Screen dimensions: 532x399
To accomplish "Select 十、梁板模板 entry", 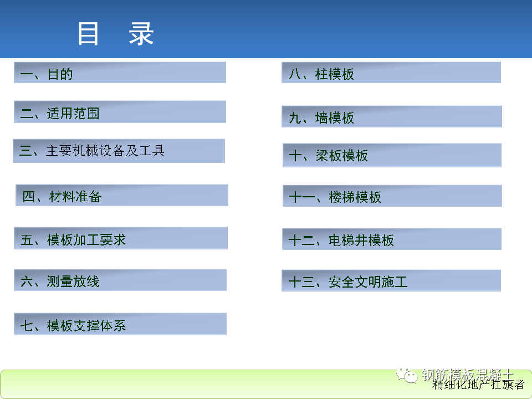I will [x=392, y=155].
